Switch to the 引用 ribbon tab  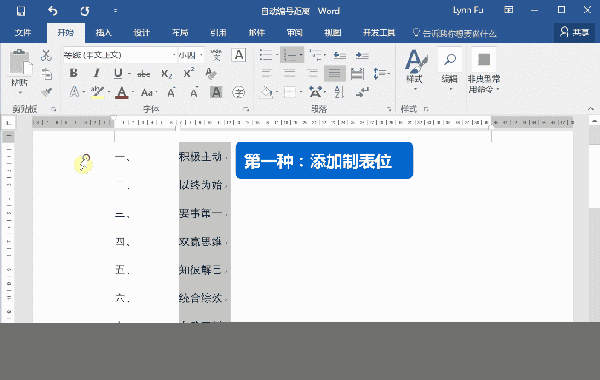click(218, 33)
